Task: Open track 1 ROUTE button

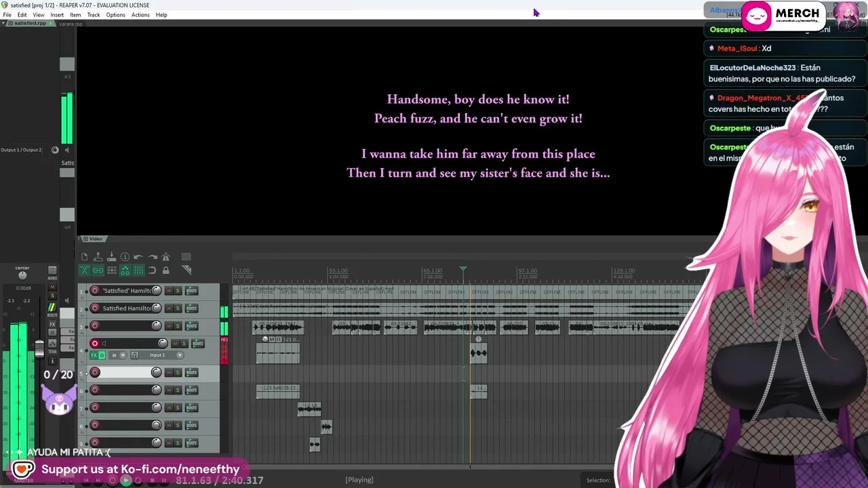Action: 192,291
